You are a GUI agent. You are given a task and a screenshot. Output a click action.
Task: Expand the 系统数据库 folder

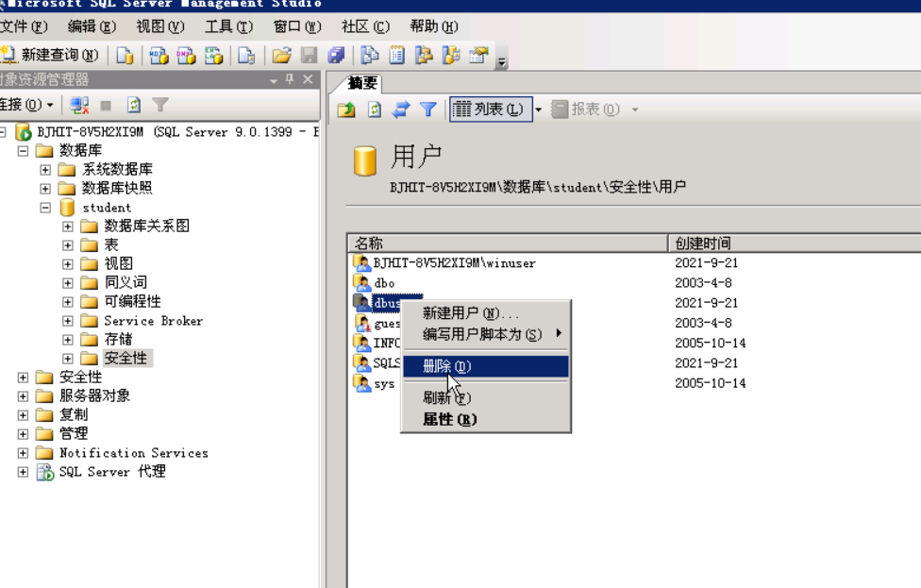tap(45, 170)
